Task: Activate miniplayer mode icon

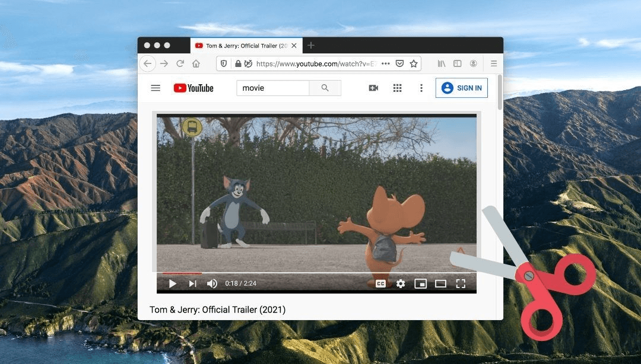Action: point(421,283)
